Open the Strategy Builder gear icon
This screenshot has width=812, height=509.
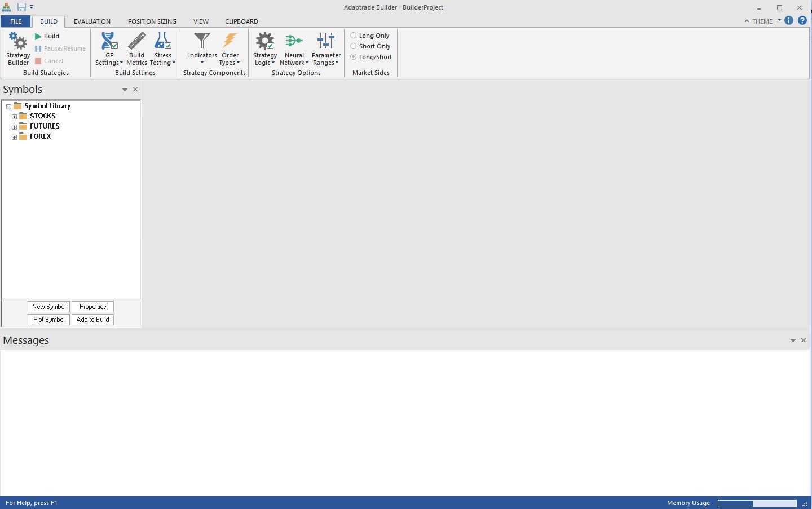(x=18, y=41)
